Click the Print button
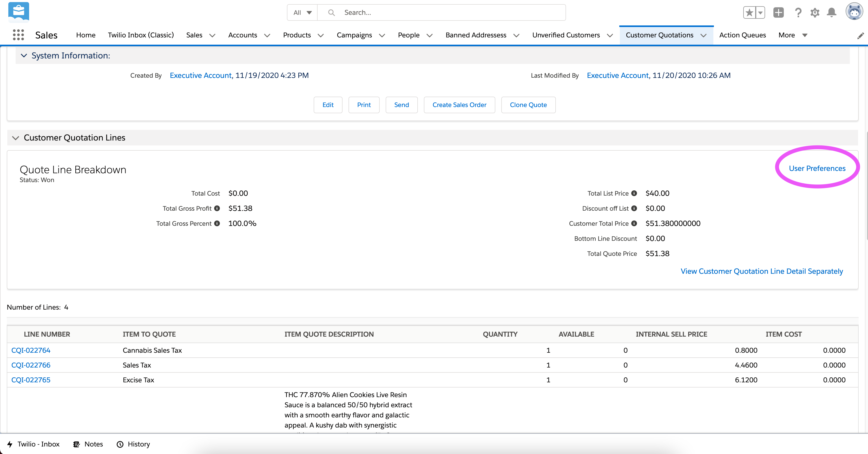Viewport: 868px width, 454px height. point(364,105)
